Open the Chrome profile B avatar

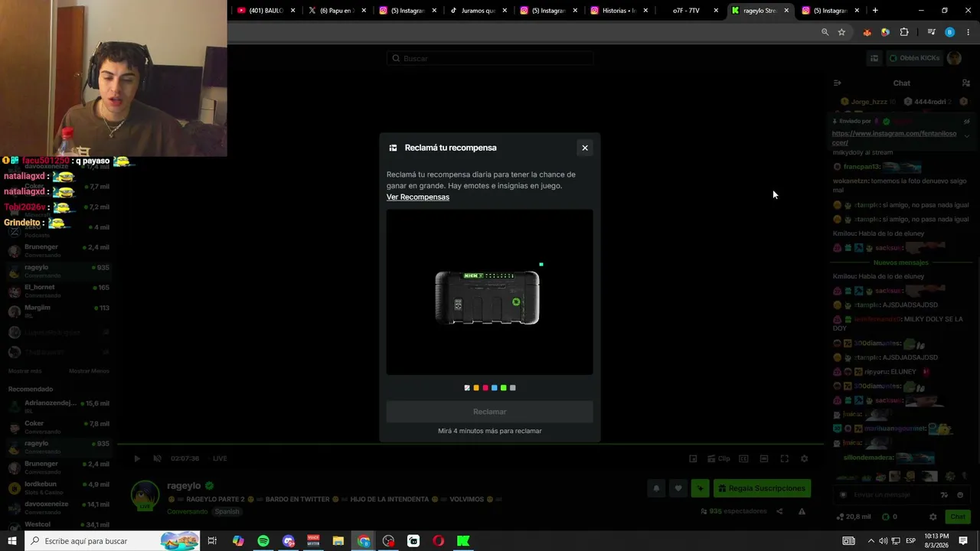pos(949,32)
